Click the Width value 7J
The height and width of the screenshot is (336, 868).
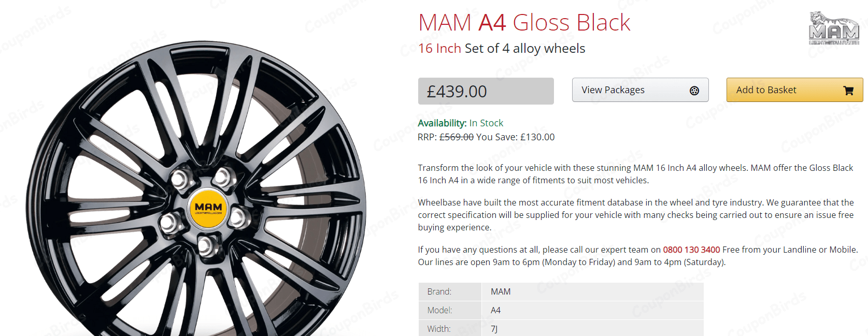(494, 329)
